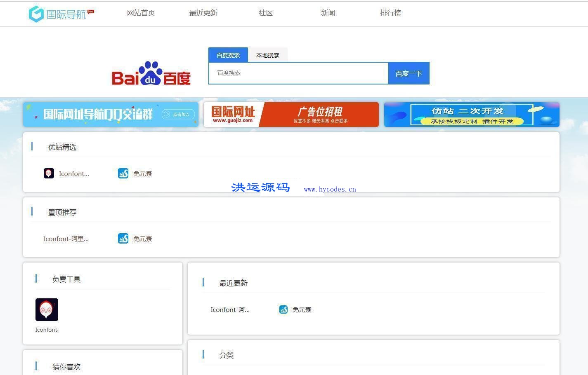Open Iconfont... link under 优站精选
The height and width of the screenshot is (375, 588).
[74, 174]
